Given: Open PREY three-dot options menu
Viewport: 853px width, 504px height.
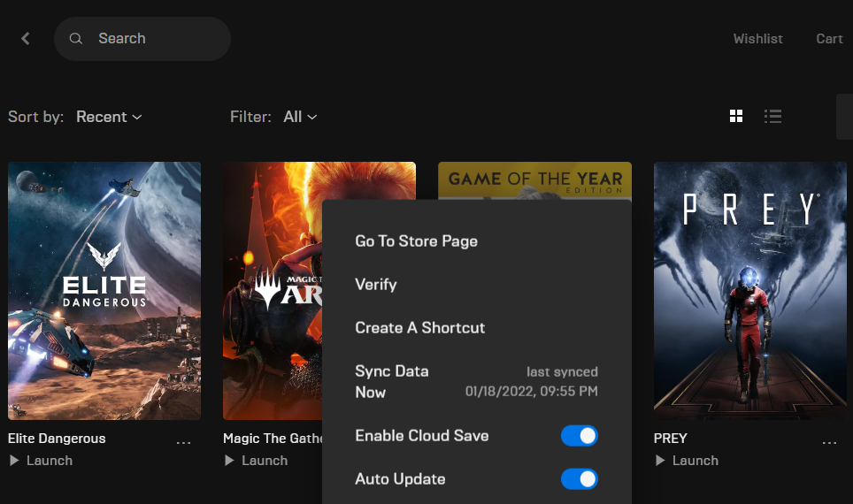Looking at the screenshot, I should tap(829, 443).
